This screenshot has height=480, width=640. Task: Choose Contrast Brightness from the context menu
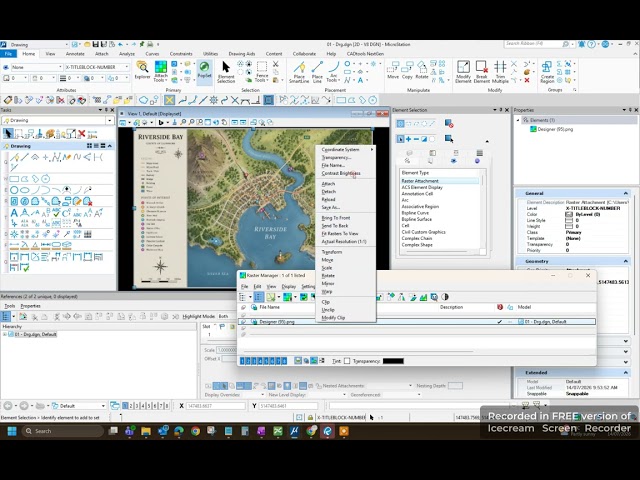pyautogui.click(x=341, y=173)
